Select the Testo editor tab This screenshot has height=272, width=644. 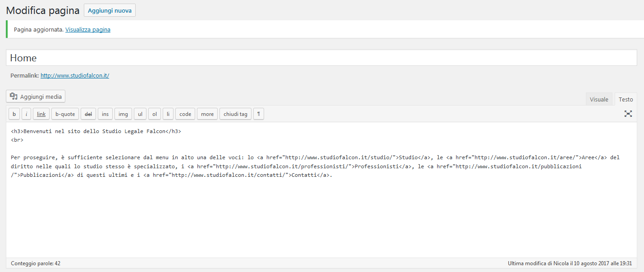click(x=626, y=99)
